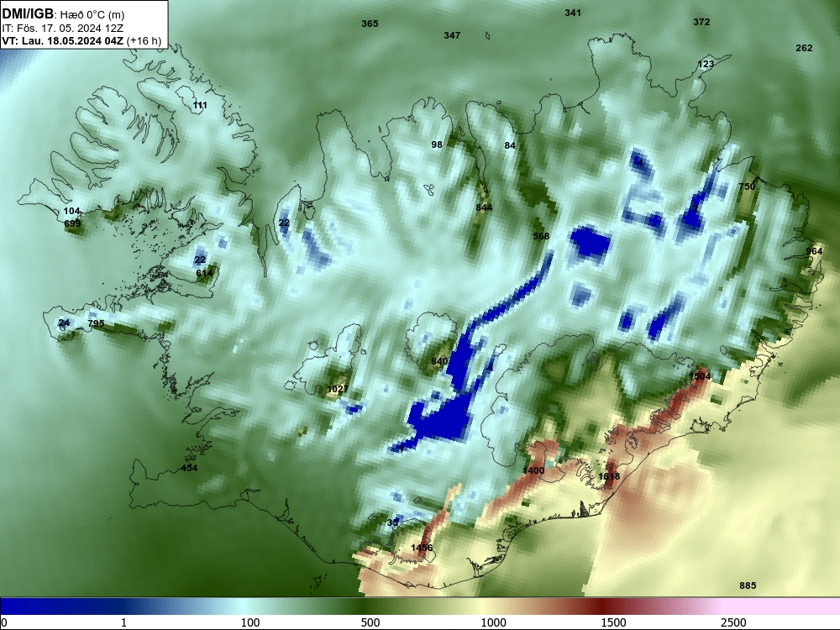Click the 84 height value
840x630 pixels.
click(x=510, y=145)
